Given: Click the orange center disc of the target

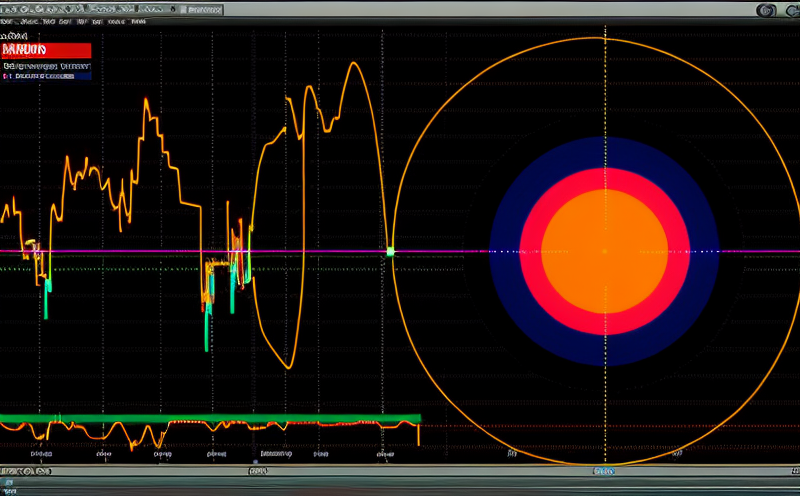Looking at the screenshot, I should point(605,251).
